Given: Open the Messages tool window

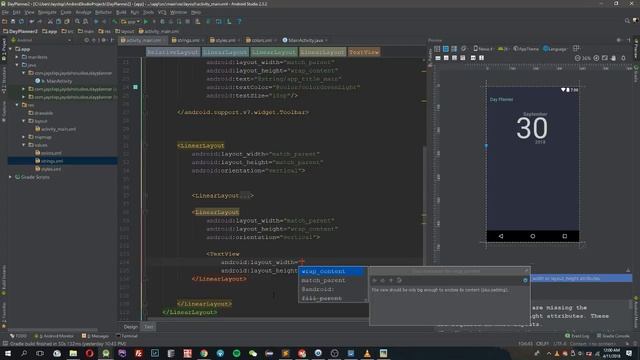Looking at the screenshot, I should [95, 336].
